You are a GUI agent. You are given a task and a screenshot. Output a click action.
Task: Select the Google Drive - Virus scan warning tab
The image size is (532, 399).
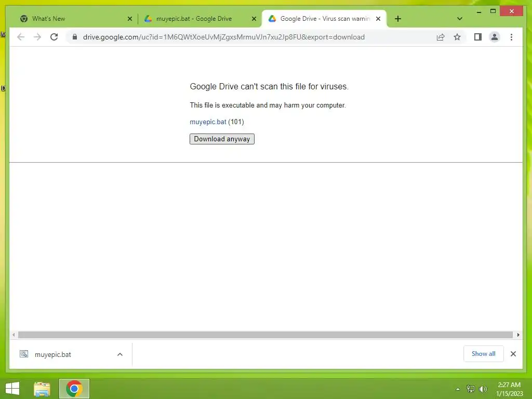point(324,19)
